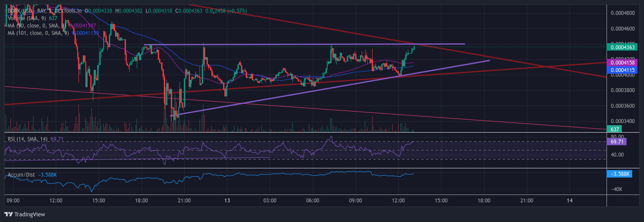Screen dimensions: 644x222
Task: Select the MA (101, close) indicator legend
Action: point(39,33)
